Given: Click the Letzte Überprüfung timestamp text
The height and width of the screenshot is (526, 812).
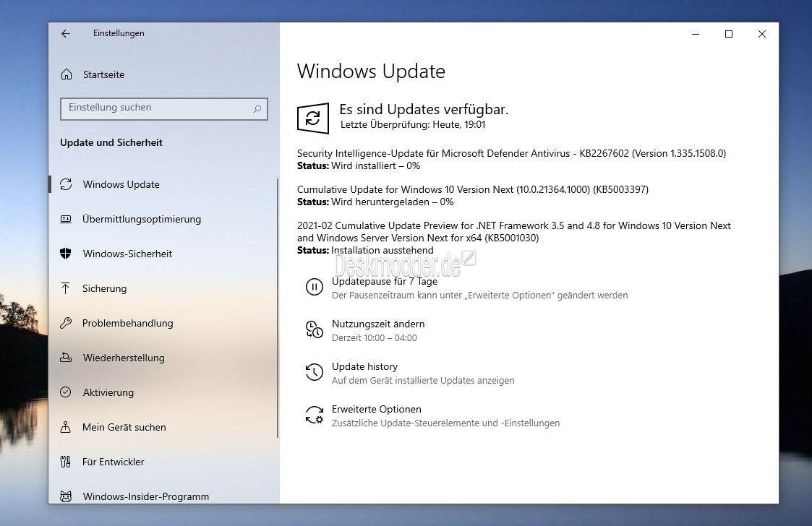Looking at the screenshot, I should [x=413, y=125].
